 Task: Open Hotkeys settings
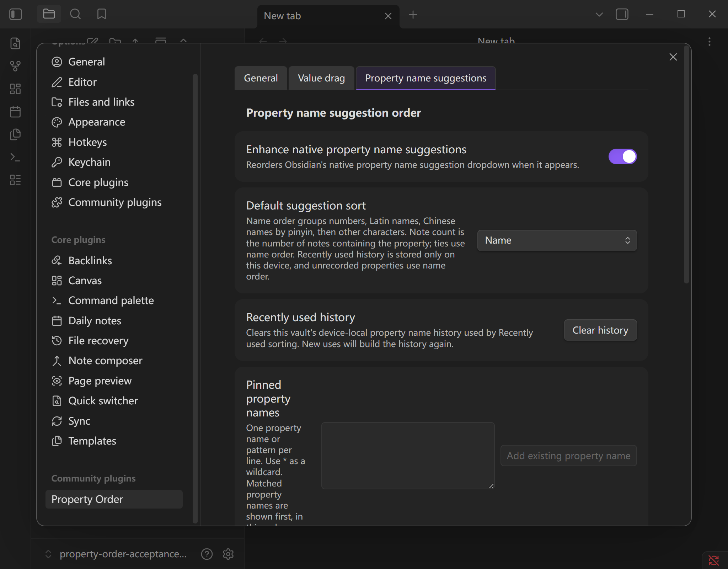tap(114, 142)
